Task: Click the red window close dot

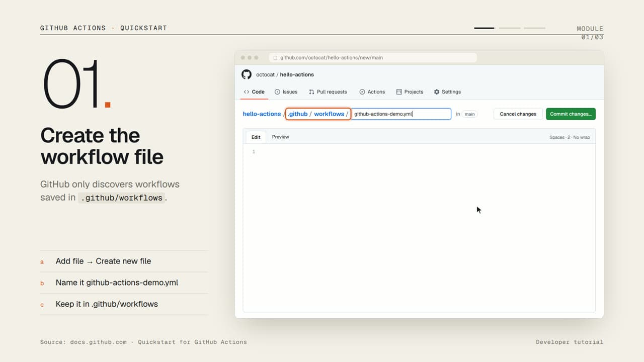Action: click(x=243, y=58)
